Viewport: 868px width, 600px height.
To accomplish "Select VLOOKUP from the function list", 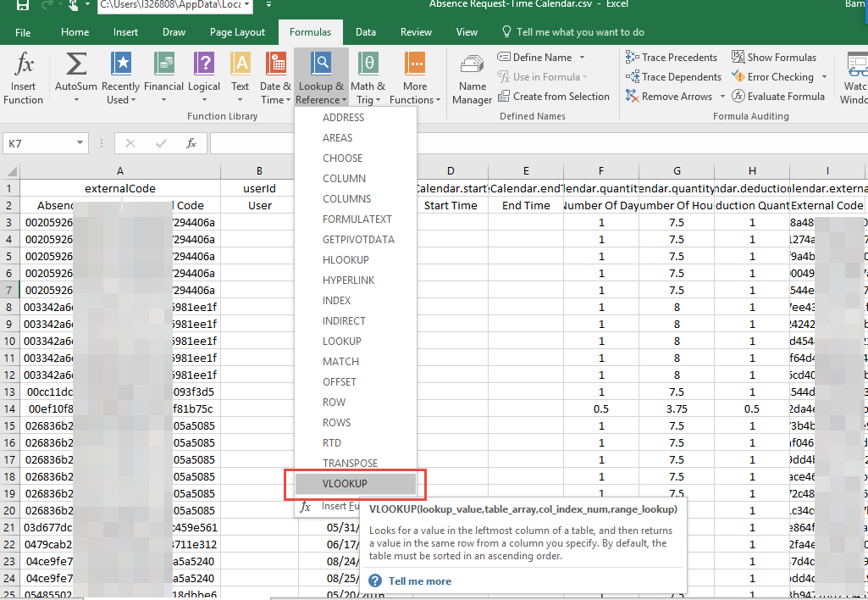I will 356,484.
